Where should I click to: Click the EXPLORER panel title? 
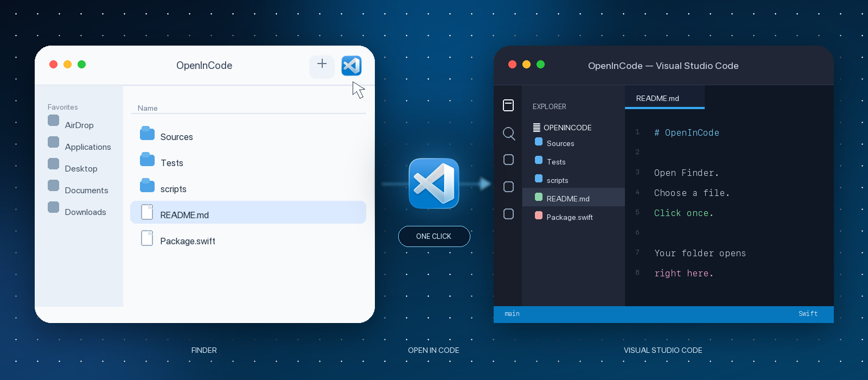tap(550, 106)
